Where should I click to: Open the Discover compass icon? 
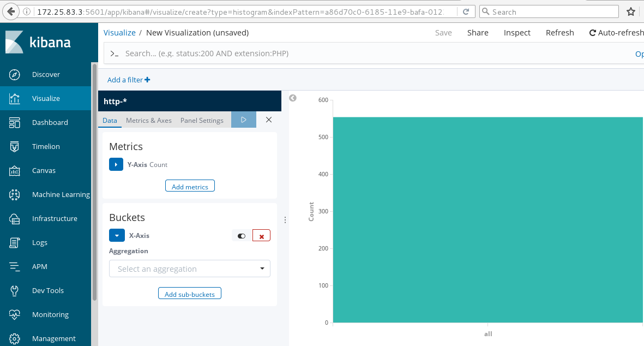pyautogui.click(x=14, y=74)
